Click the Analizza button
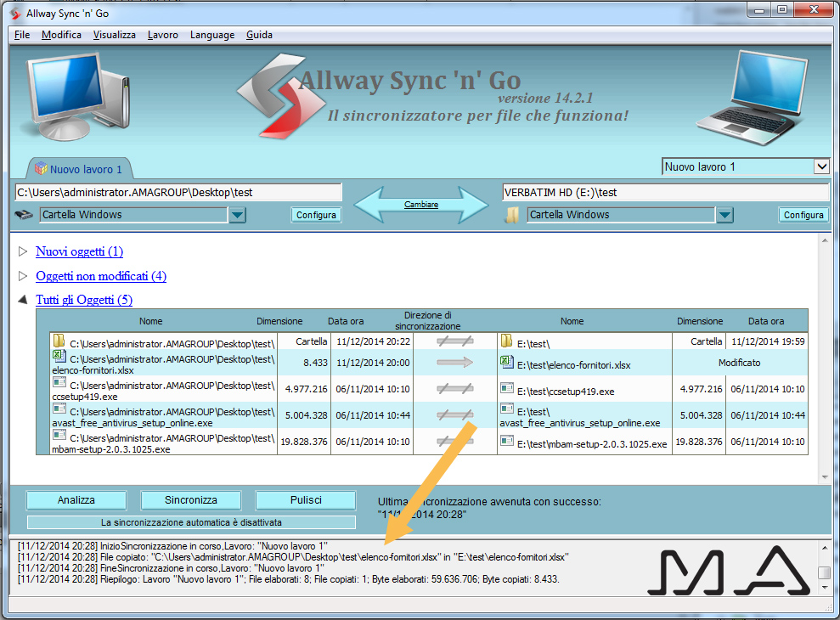Screen dimensions: 840x620 click(x=76, y=500)
